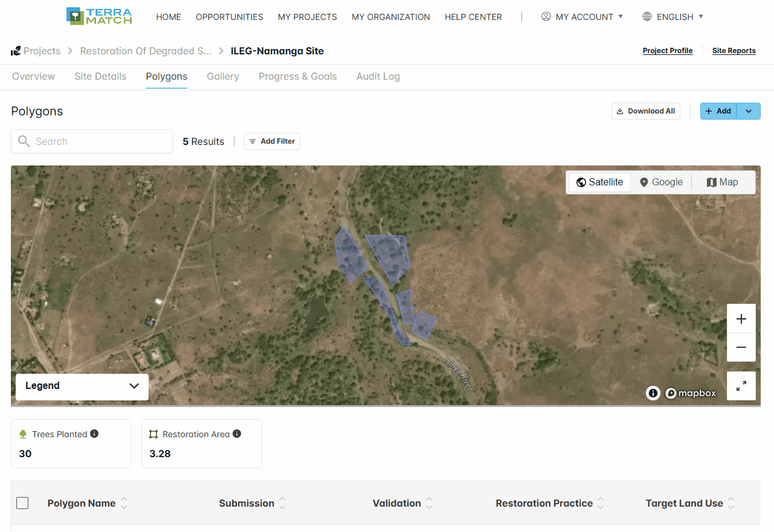Sort table by Target Land Use
This screenshot has width=774, height=532.
[x=731, y=503]
